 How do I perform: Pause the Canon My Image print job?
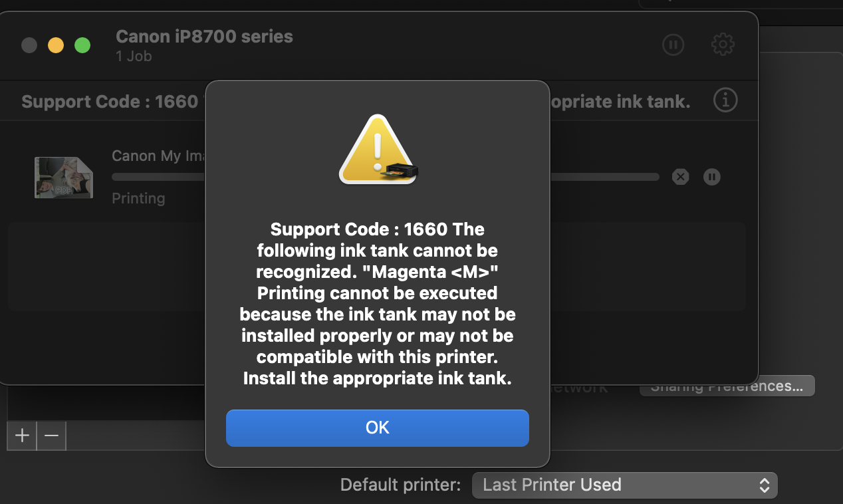click(712, 177)
